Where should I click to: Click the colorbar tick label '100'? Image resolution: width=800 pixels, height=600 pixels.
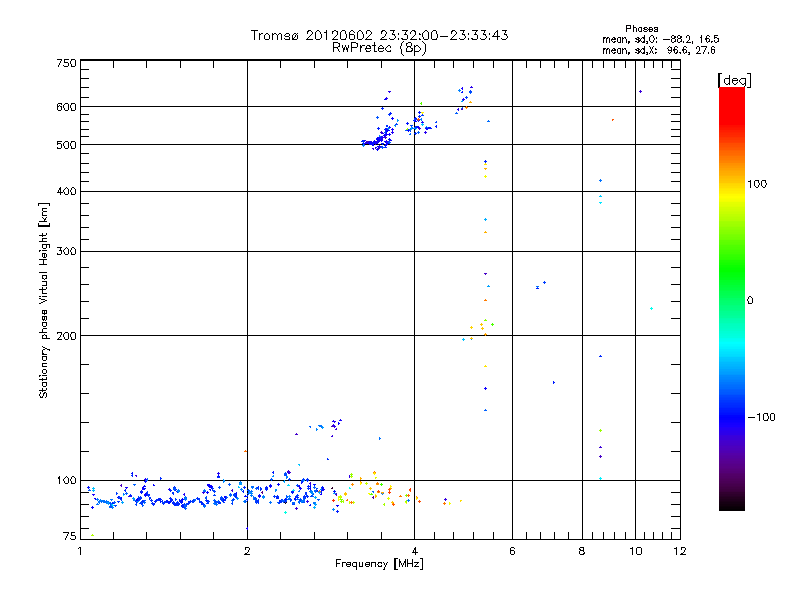[x=757, y=184]
